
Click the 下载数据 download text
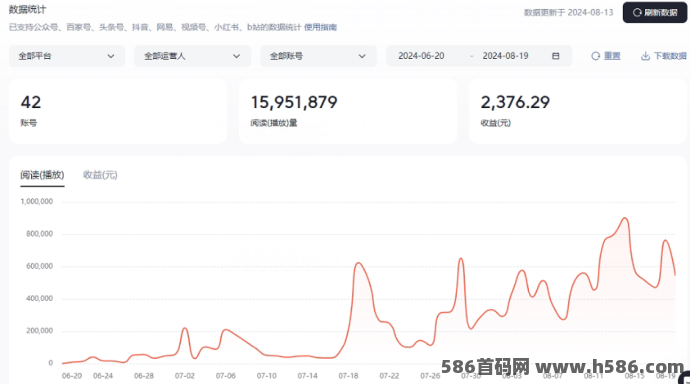pos(670,56)
